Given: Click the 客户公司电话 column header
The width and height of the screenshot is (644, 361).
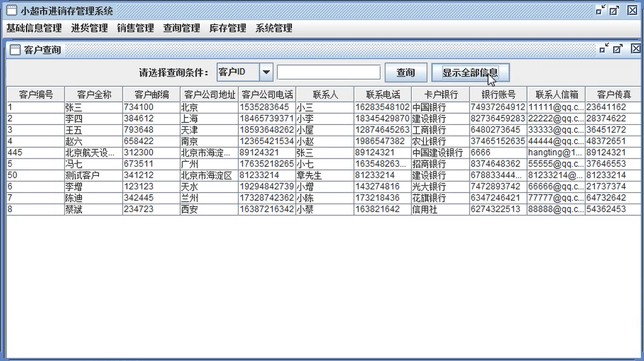Looking at the screenshot, I should (x=267, y=94).
